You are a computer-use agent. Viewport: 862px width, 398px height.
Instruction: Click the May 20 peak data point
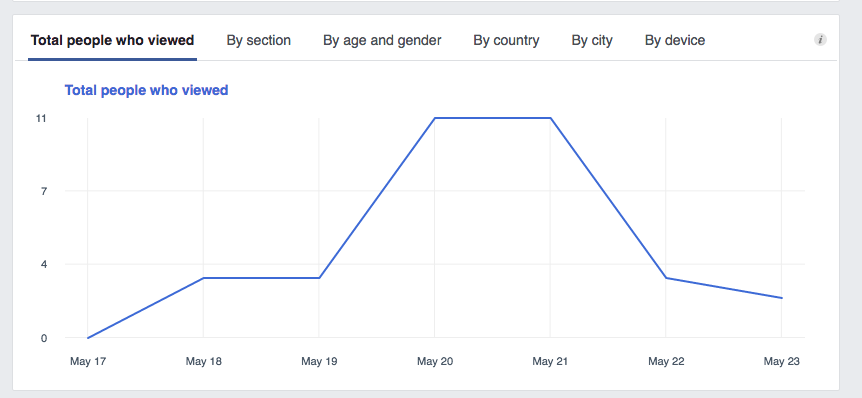[x=435, y=118]
